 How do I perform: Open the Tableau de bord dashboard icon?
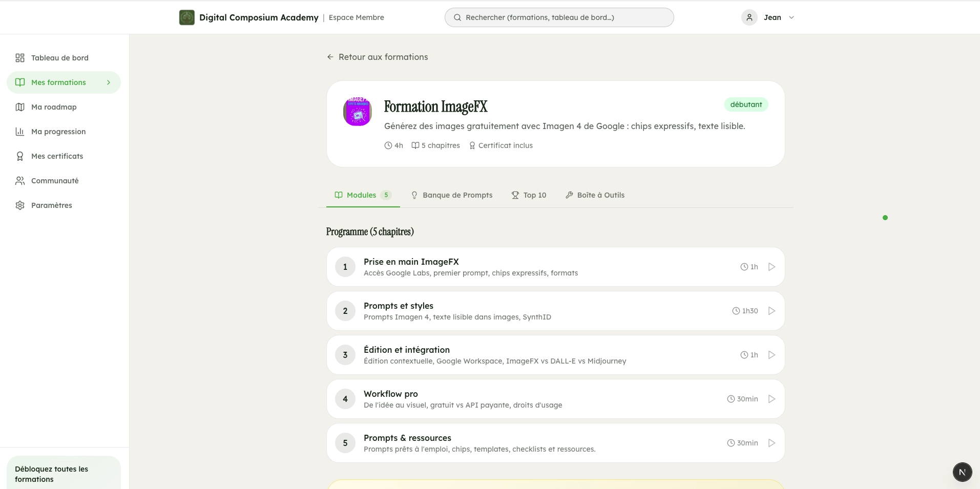19,58
